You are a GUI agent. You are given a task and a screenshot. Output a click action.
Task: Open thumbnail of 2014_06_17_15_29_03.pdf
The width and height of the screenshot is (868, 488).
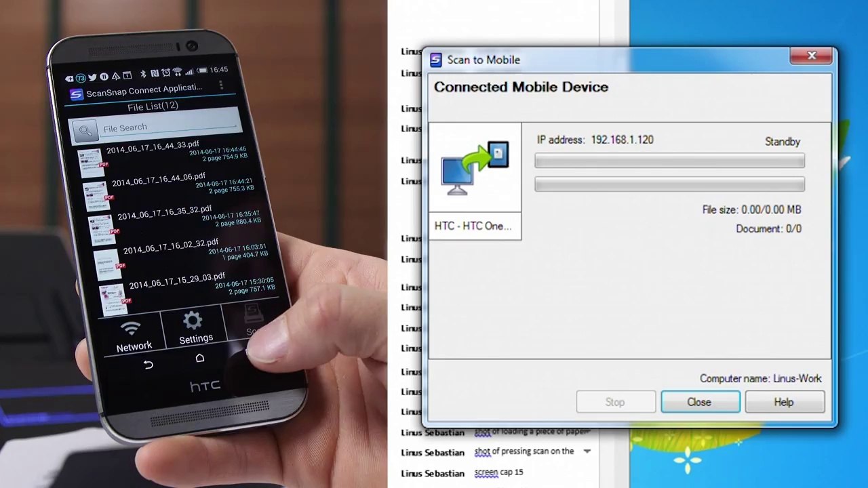coord(113,300)
